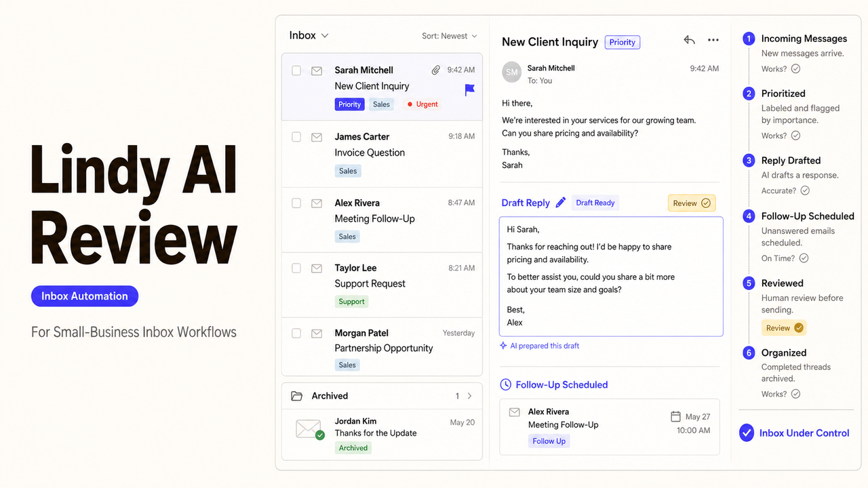Click the Archived tag on Jordan Kim's email

(353, 448)
